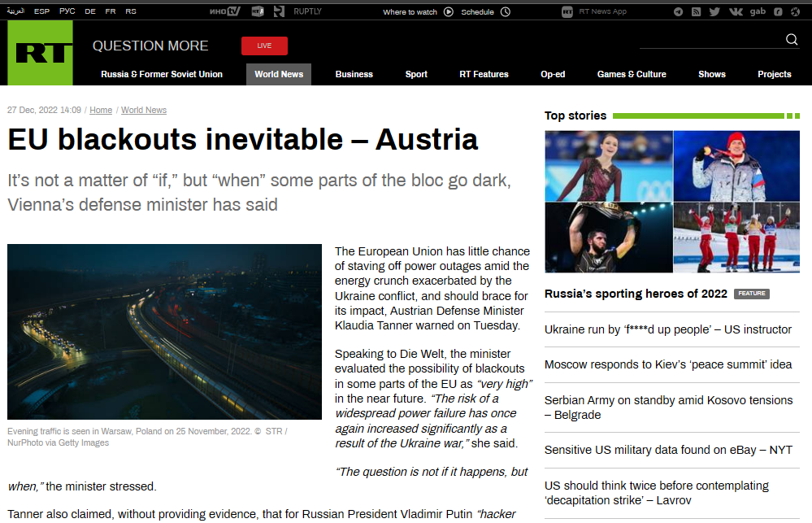The image size is (812, 523).
Task: Click into the search input field
Action: click(712, 40)
